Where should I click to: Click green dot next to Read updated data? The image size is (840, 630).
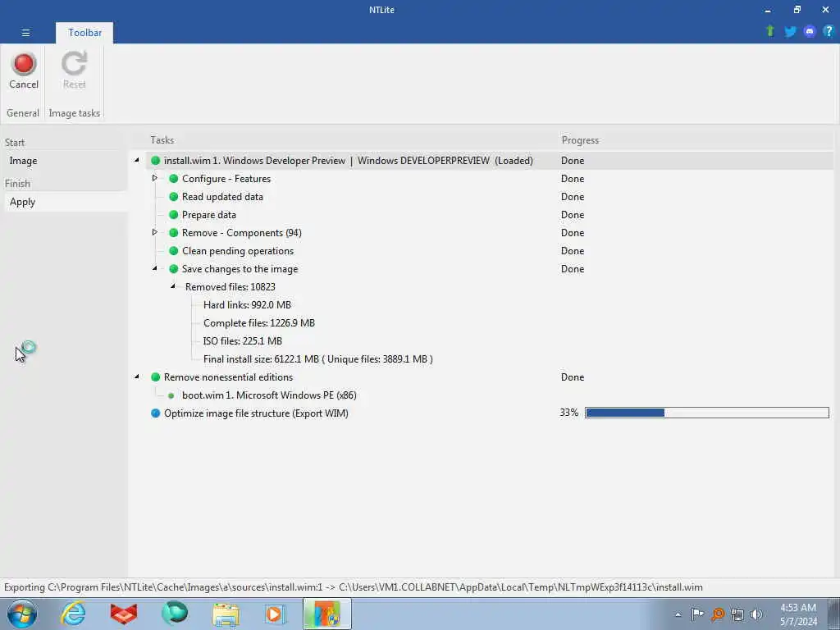[x=174, y=197]
